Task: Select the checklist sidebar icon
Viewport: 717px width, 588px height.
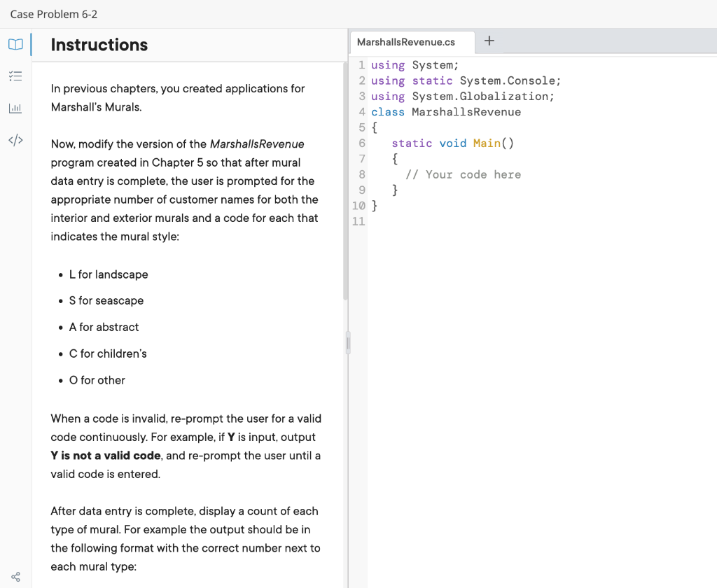Action: [15, 76]
